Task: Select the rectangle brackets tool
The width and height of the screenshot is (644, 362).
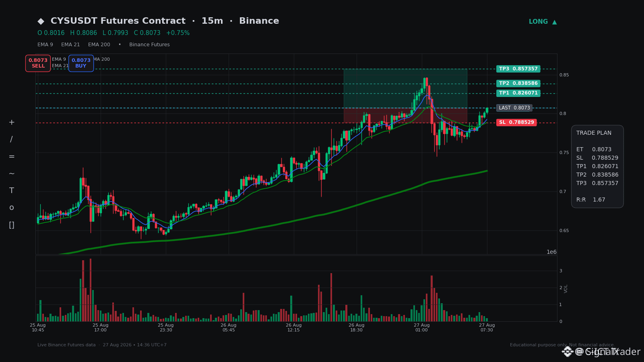Action: pos(11,225)
